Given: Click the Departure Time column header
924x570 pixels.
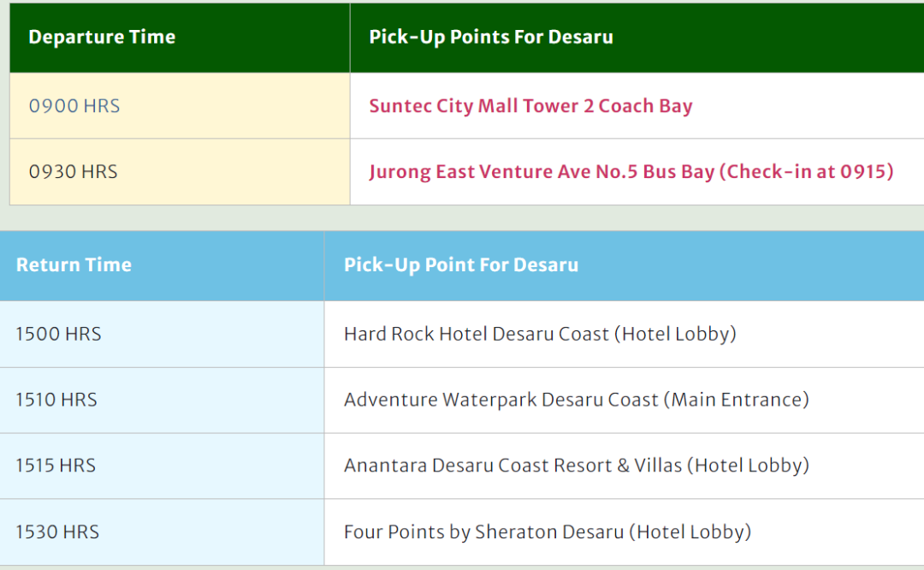Looking at the screenshot, I should [180, 38].
